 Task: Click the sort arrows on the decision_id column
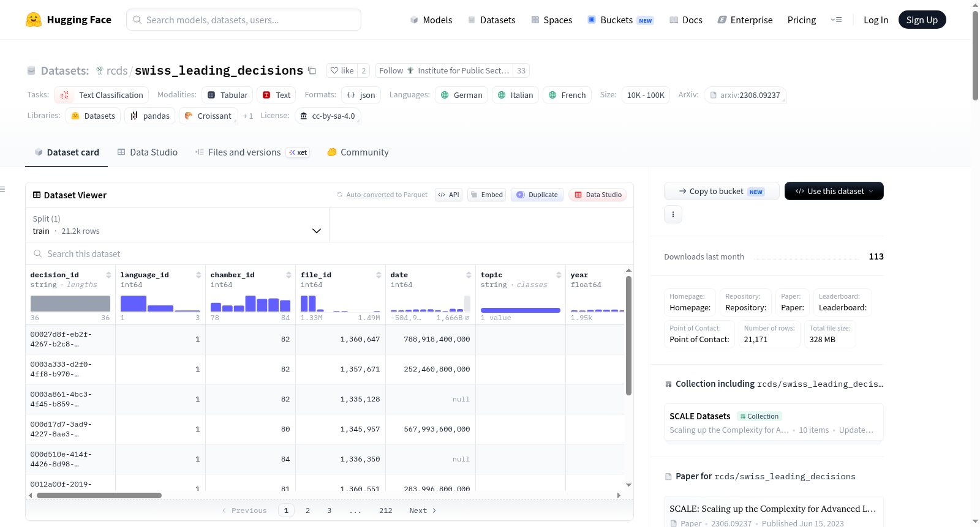click(108, 275)
